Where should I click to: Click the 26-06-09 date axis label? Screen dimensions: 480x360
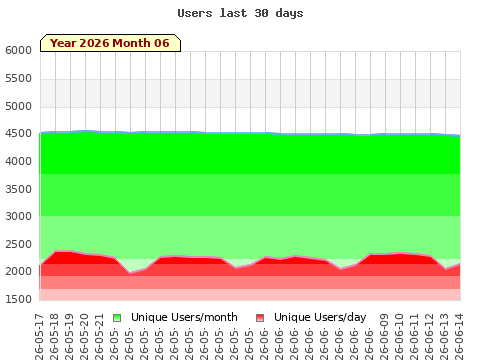point(384,337)
